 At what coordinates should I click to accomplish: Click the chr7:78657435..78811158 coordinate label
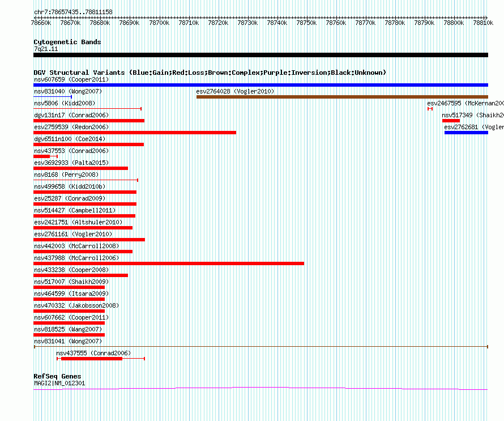tap(73, 12)
